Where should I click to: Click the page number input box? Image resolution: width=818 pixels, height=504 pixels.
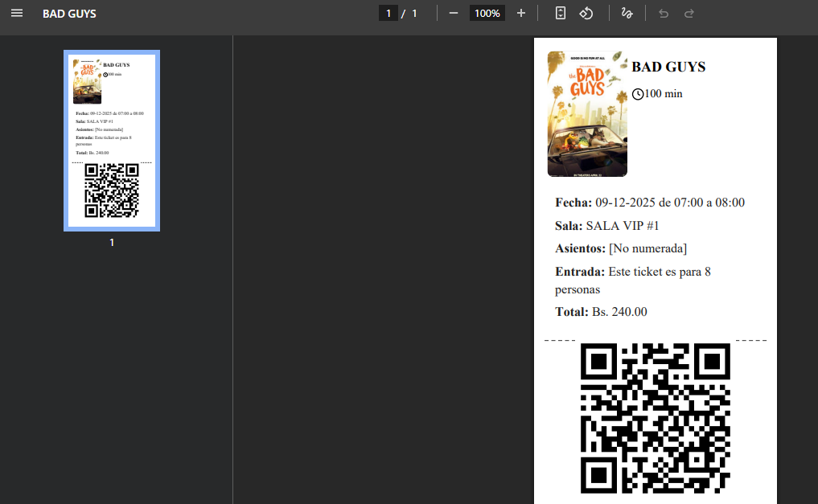(388, 13)
